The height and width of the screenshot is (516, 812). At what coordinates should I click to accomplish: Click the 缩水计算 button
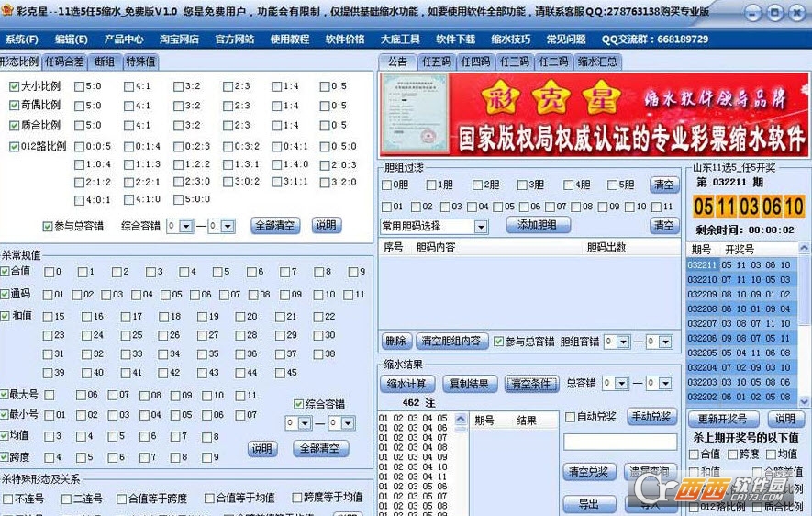click(407, 384)
